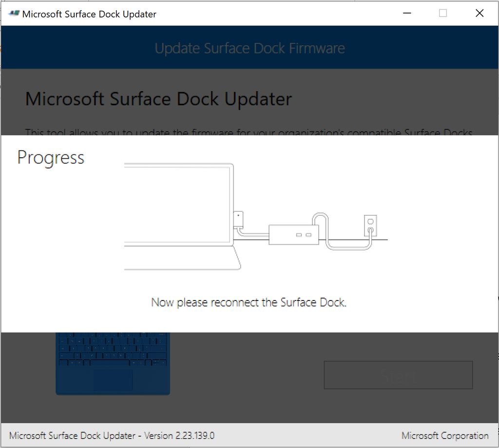Viewport: 499px width, 448px height.
Task: Click the blue Surface keyboard image
Action: [113, 363]
